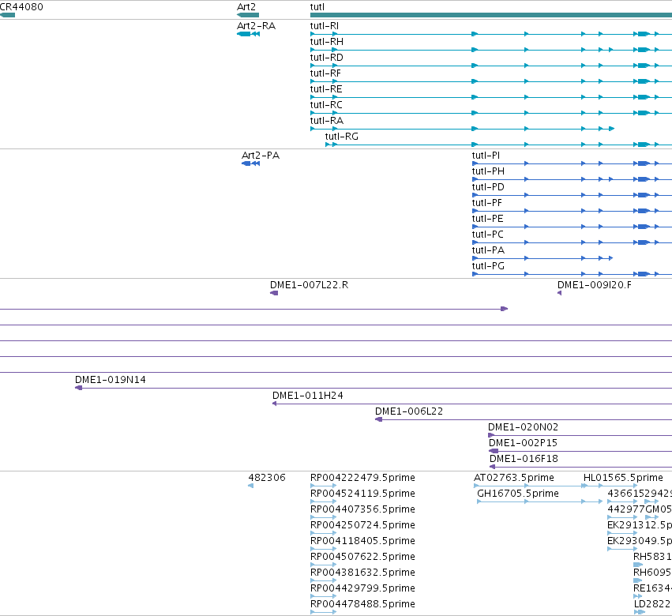Select the tutl-PI protein label

click(486, 155)
